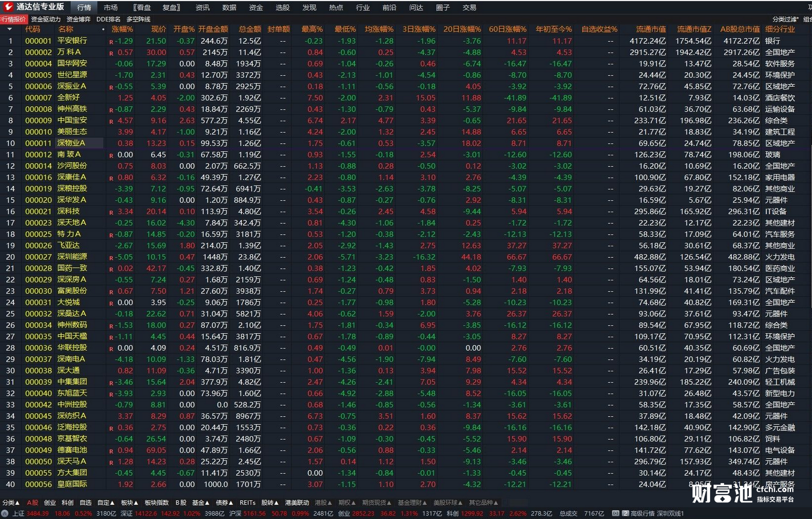
Task: Open the 市场 menu
Action: (x=111, y=7)
